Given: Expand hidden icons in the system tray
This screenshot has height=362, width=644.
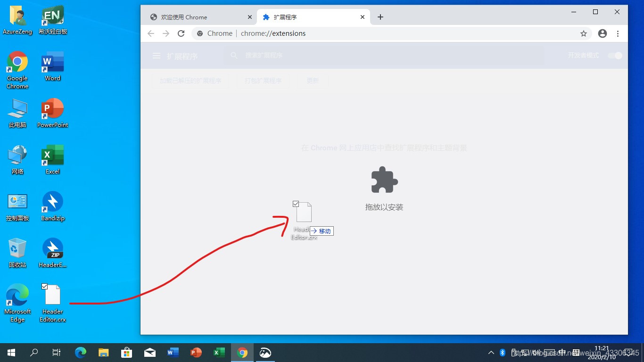Looking at the screenshot, I should tap(491, 352).
